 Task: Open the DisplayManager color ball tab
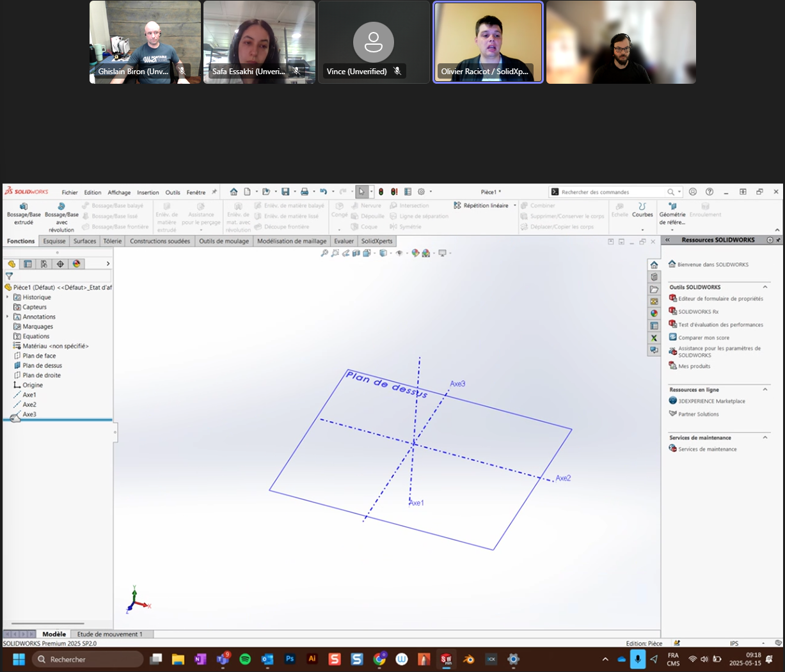click(76, 264)
